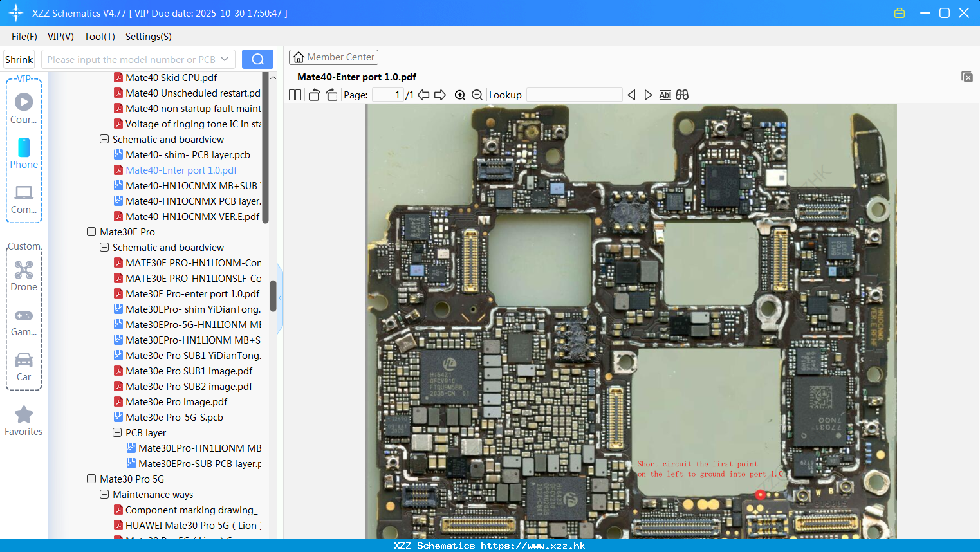Open Mate30EPro-SUB PCB layer file
980x552 pixels.
pos(199,464)
